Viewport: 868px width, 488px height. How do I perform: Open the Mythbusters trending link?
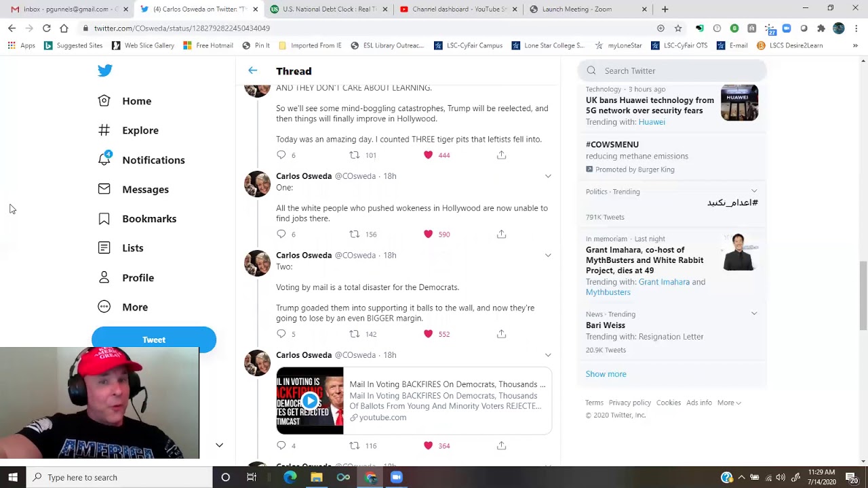[608, 292]
